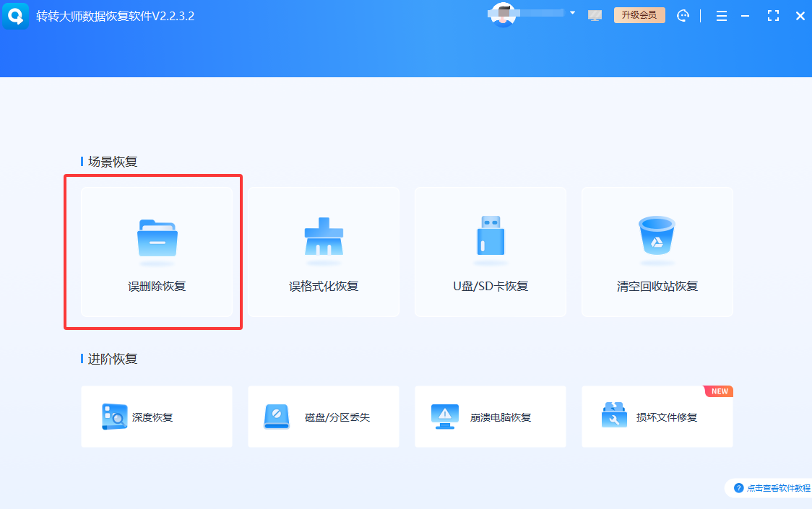Screen dimensions: 812x509
Task: Select the 崩溃电脑恢复 text
Action: tap(501, 417)
